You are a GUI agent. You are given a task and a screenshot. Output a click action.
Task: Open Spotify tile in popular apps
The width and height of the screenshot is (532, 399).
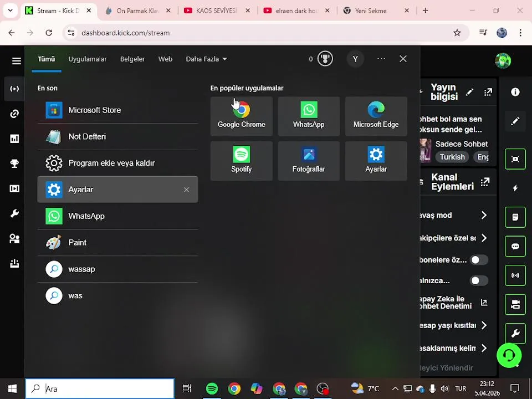click(x=241, y=161)
